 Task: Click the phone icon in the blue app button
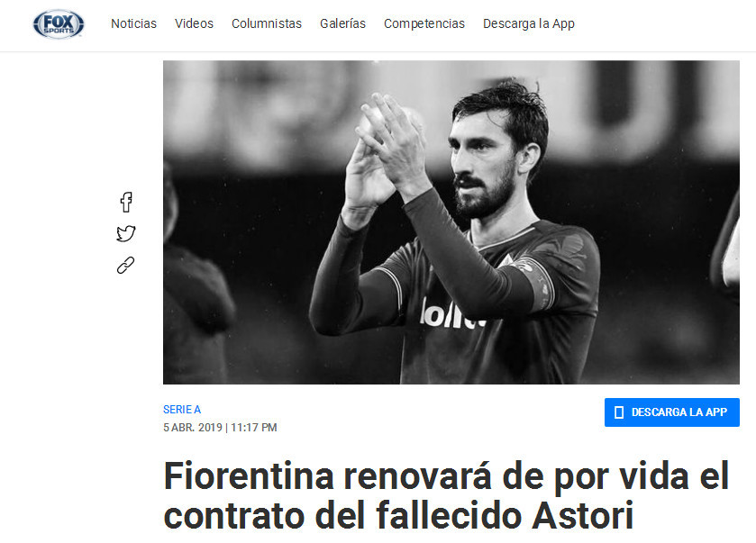(619, 412)
